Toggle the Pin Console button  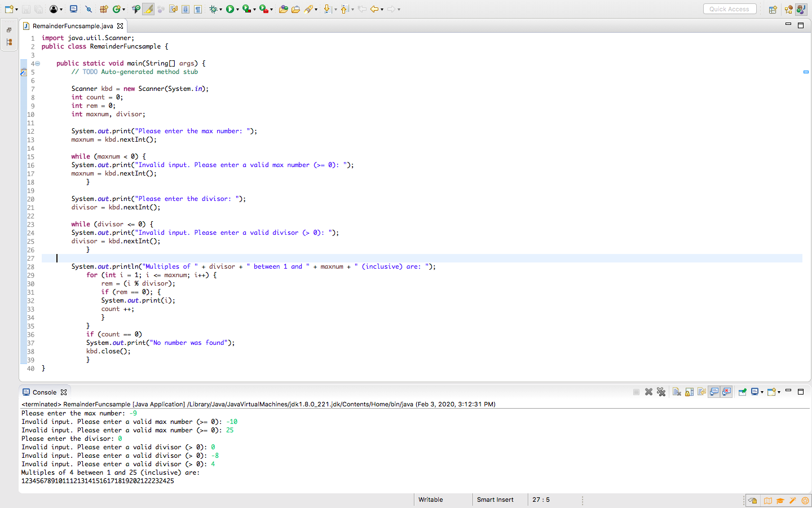click(742, 392)
